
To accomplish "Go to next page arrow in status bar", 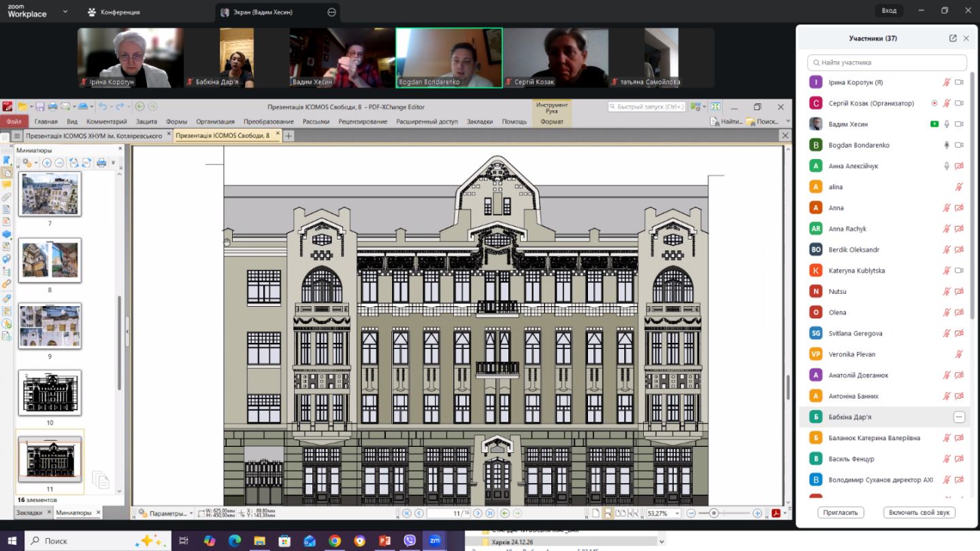I will tap(478, 513).
